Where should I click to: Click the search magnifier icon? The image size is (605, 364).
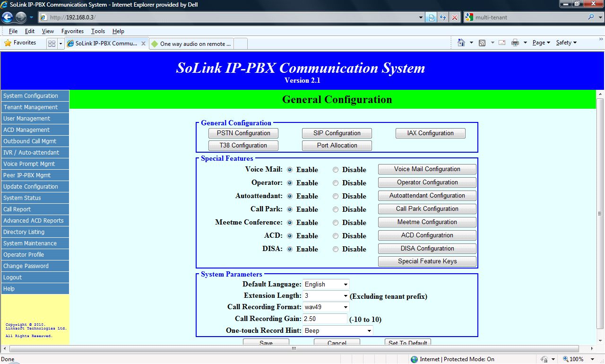coord(591,17)
